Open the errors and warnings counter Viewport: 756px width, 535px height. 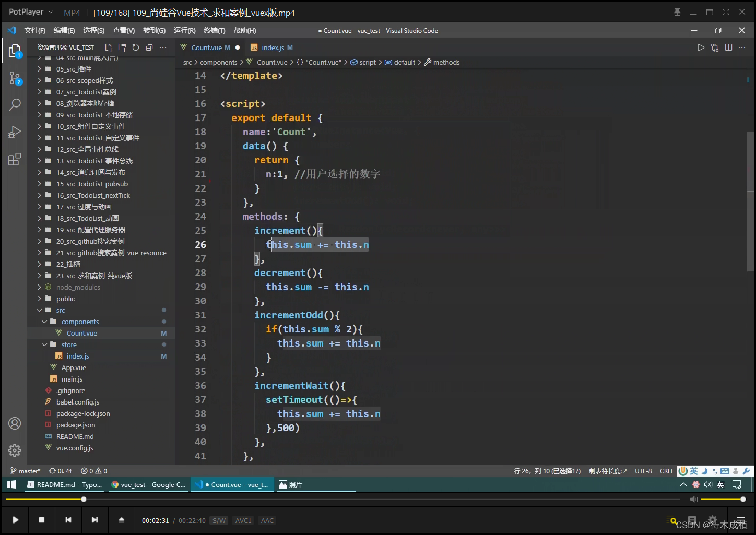[93, 470]
